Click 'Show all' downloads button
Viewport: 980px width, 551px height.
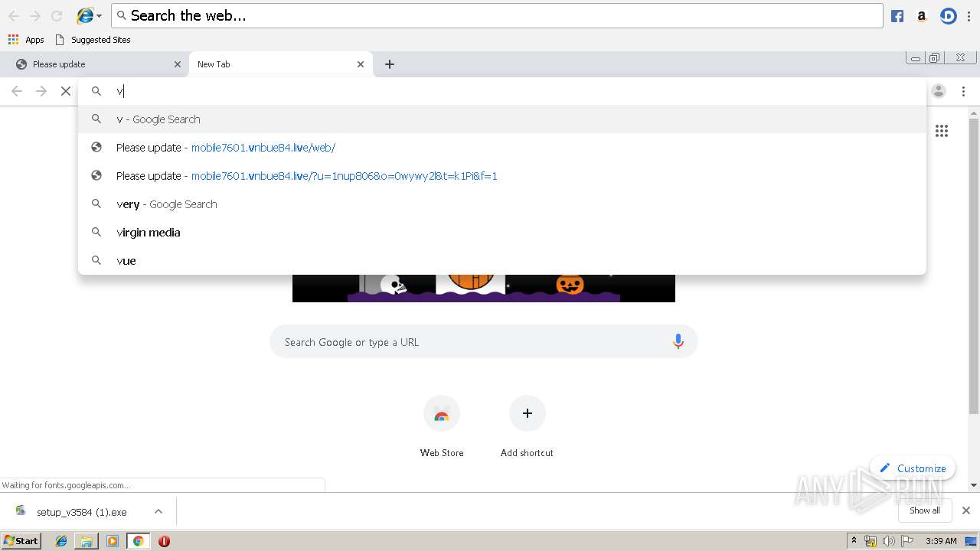(x=925, y=510)
